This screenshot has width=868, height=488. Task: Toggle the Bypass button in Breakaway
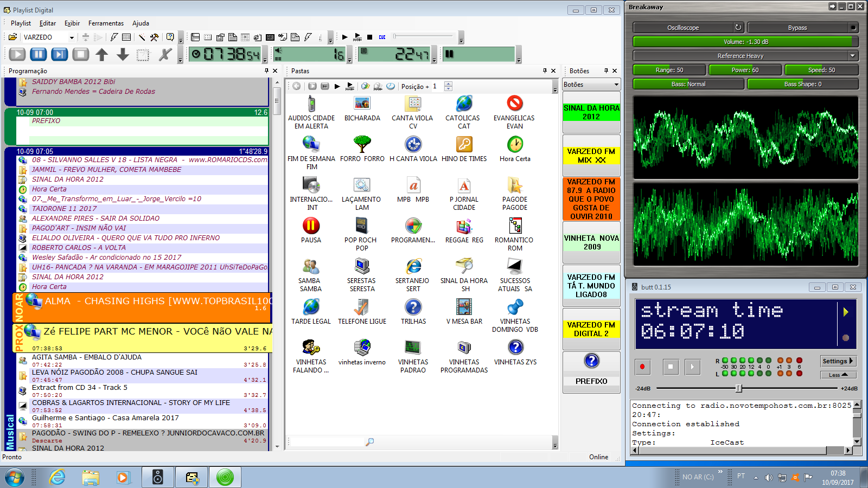pos(803,28)
